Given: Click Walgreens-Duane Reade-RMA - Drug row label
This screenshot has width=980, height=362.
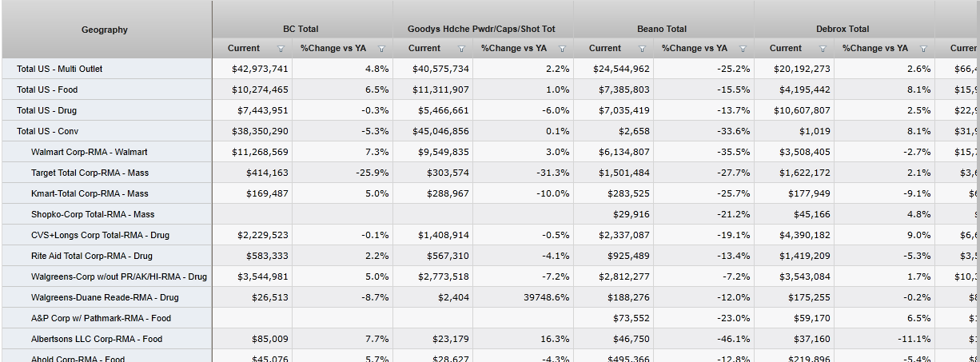Looking at the screenshot, I should 105,297.
